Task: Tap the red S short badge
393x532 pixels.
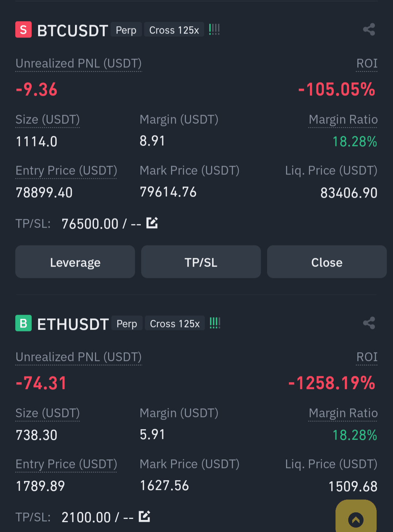Action: pyautogui.click(x=23, y=29)
